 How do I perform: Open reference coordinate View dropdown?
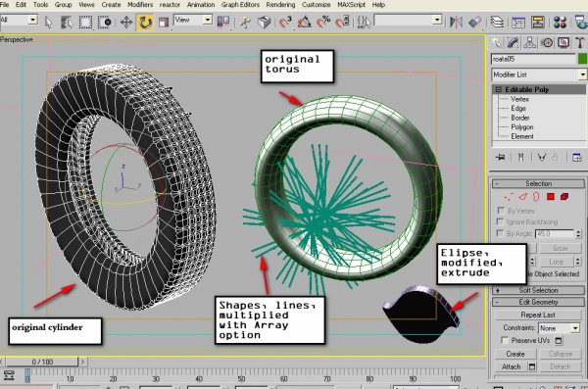tap(193, 20)
